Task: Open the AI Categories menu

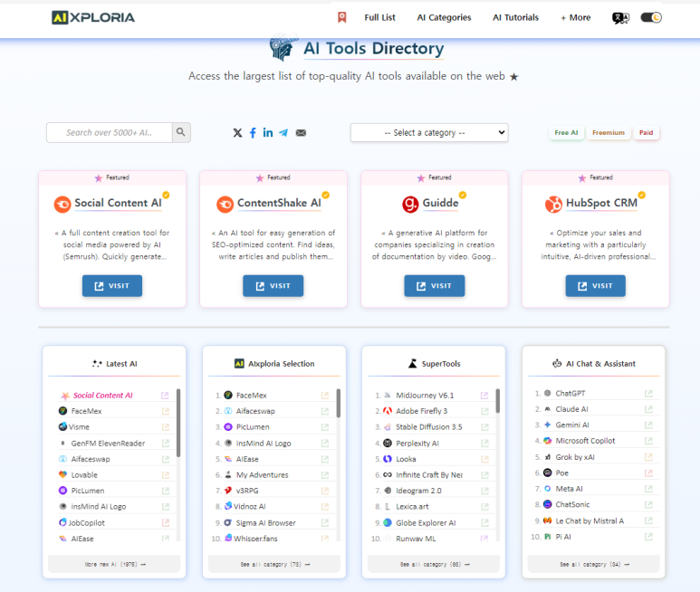Action: pos(444,17)
